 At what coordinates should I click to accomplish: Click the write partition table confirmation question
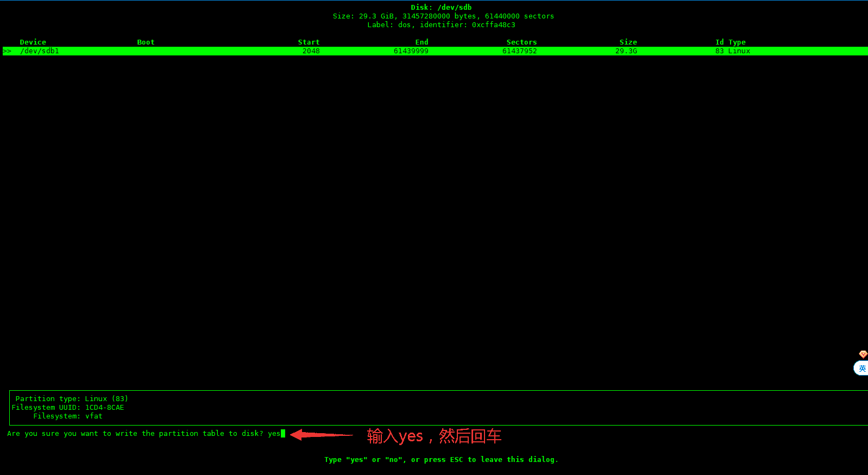click(x=135, y=434)
